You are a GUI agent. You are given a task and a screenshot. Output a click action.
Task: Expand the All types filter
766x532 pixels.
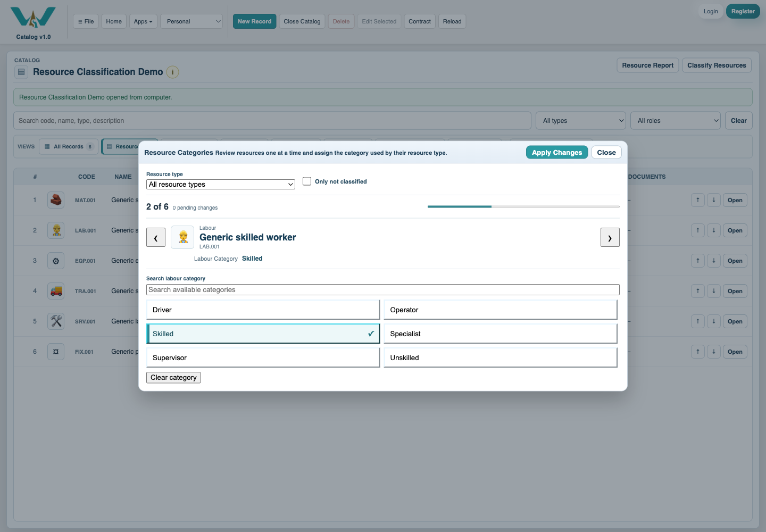pos(581,121)
